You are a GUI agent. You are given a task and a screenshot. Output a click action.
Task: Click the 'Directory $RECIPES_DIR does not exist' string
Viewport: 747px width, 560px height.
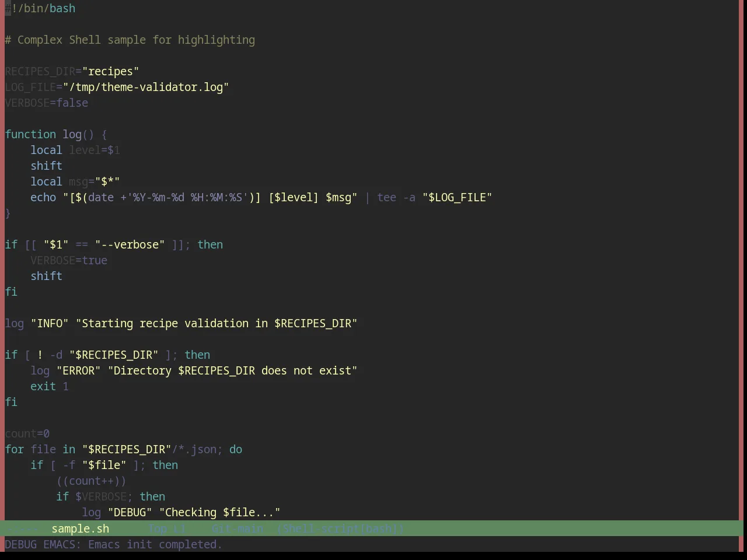pos(232,371)
